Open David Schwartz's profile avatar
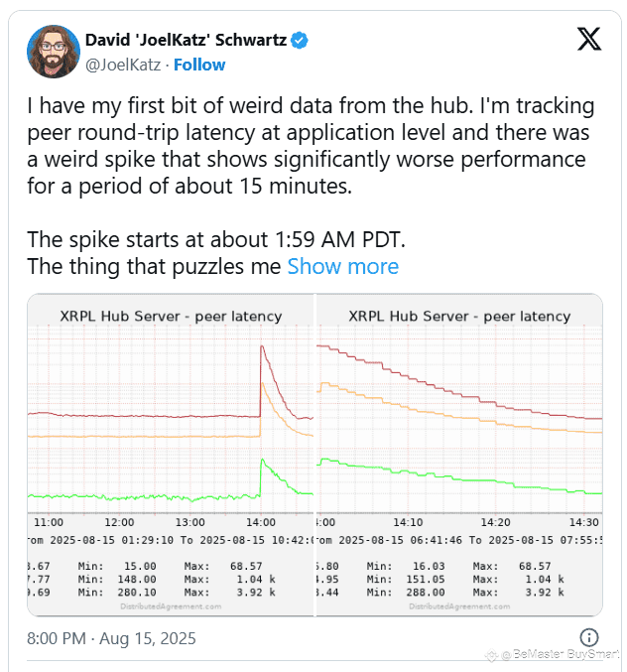Image resolution: width=627 pixels, height=672 pixels. (54, 52)
